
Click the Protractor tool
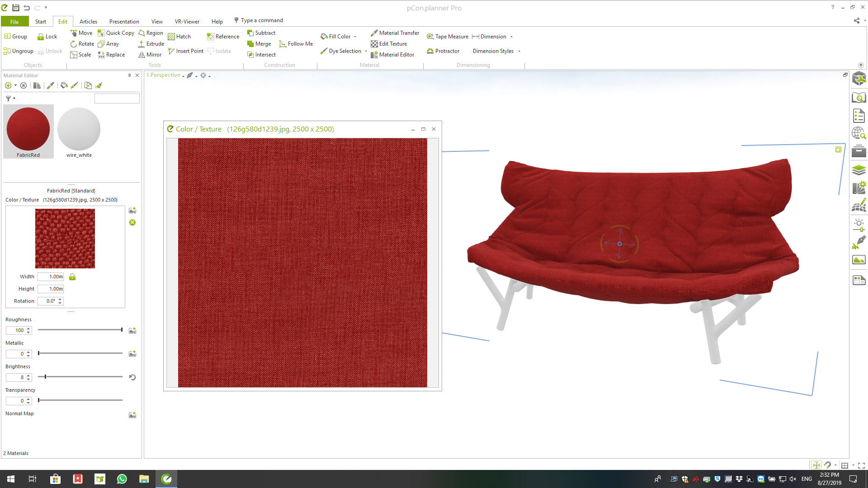pos(443,51)
